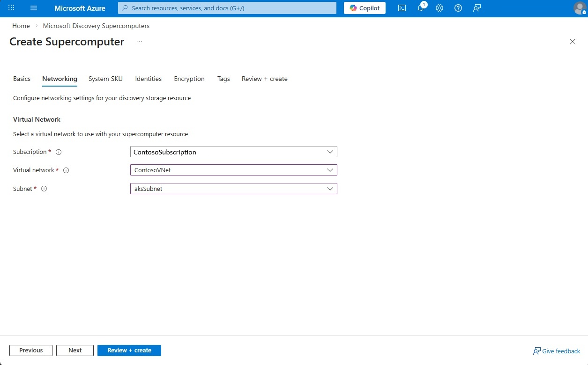Viewport: 588px width, 365px height.
Task: Click the Microsoft Azure logo text
Action: tap(80, 8)
